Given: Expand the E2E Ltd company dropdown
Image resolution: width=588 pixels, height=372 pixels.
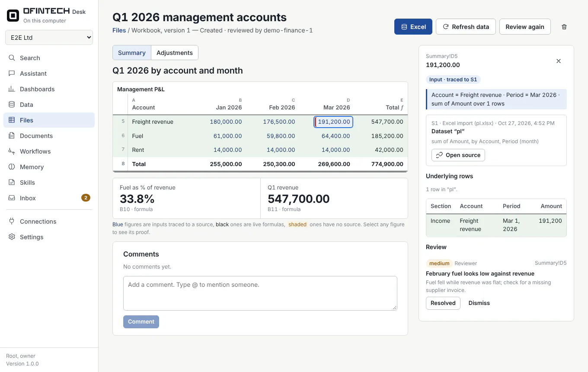Looking at the screenshot, I should click(x=49, y=38).
